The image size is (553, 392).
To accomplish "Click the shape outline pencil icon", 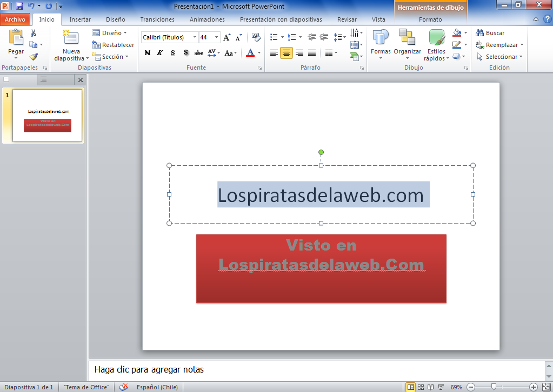I will coord(457,45).
